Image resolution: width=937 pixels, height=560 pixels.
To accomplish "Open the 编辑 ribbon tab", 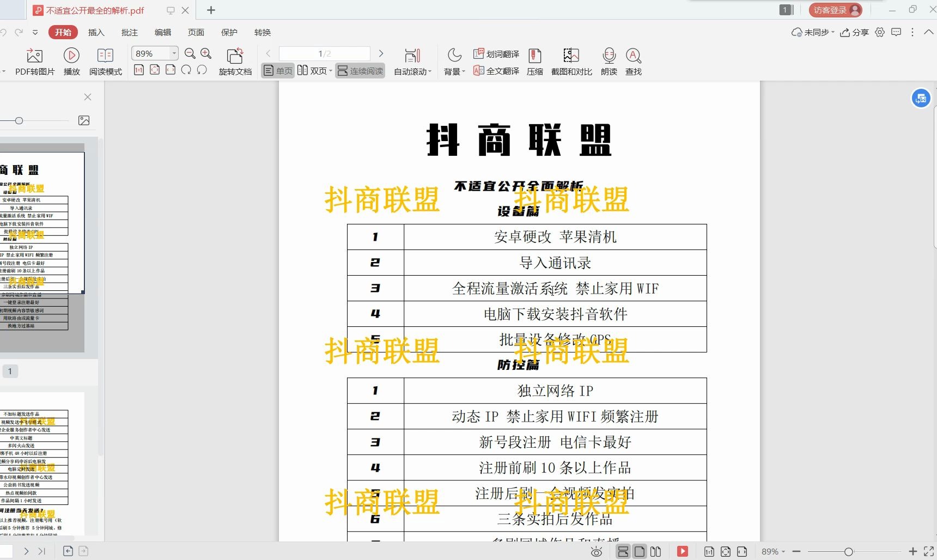I will (x=163, y=32).
